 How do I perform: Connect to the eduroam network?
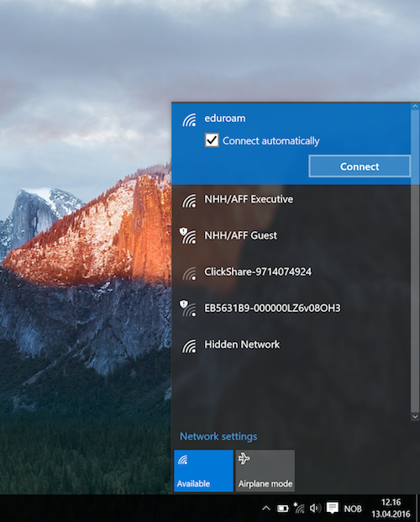pyautogui.click(x=360, y=166)
